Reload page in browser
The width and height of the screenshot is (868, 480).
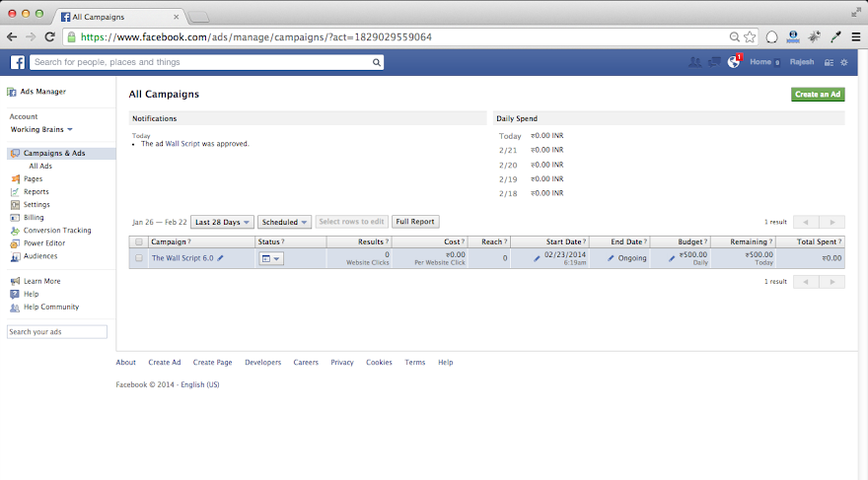pyautogui.click(x=50, y=37)
